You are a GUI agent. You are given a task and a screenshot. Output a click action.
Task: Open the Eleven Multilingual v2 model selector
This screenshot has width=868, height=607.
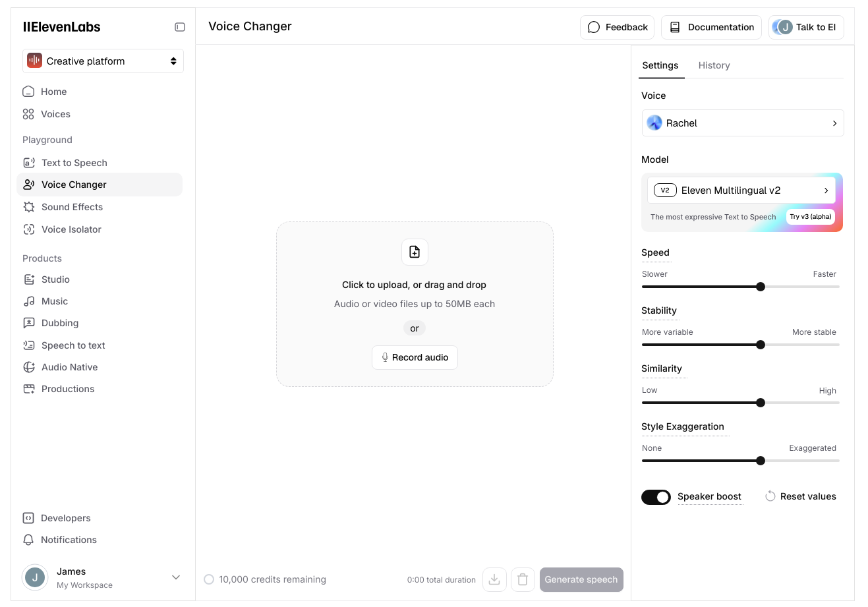tap(741, 190)
